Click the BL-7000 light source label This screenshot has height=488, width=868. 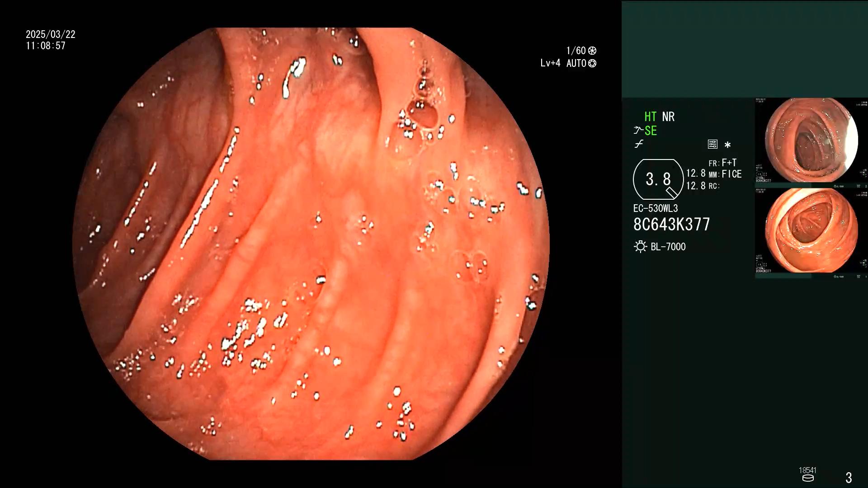668,247
